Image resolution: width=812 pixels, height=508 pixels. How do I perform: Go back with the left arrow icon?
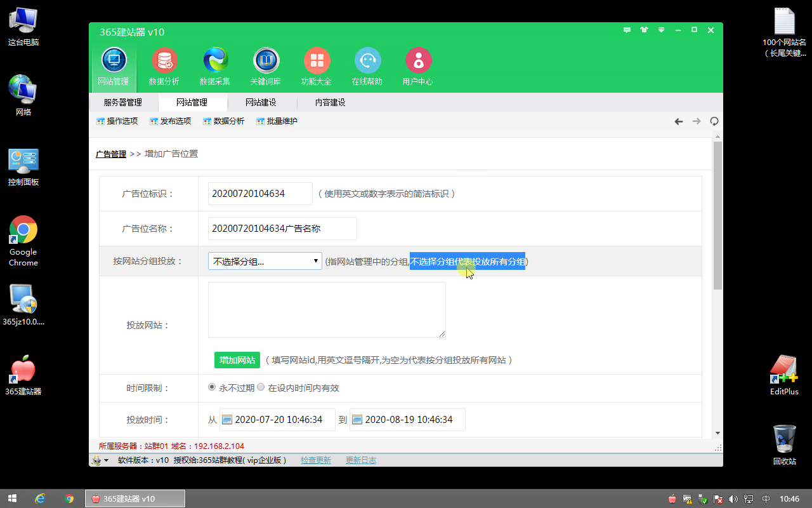679,121
